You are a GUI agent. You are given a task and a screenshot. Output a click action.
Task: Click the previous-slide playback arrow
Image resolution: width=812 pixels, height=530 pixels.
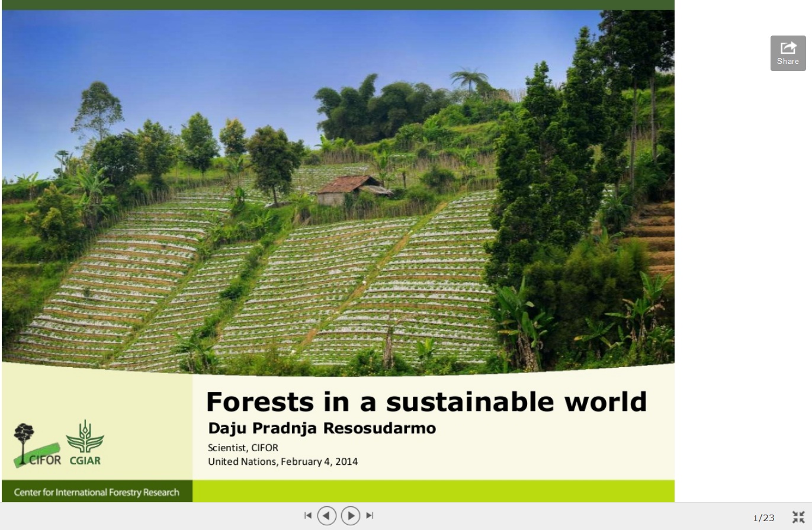[x=327, y=515]
